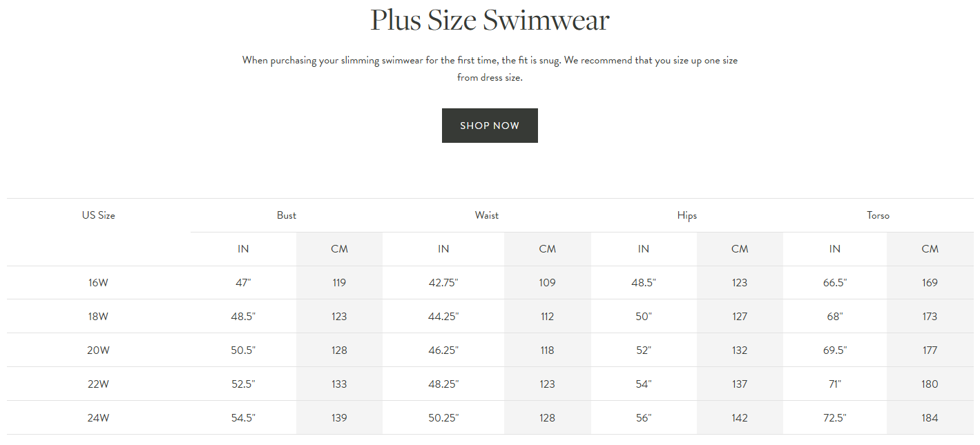Click the 180 cm torso value for 22W
This screenshot has width=980, height=445.
(x=930, y=384)
